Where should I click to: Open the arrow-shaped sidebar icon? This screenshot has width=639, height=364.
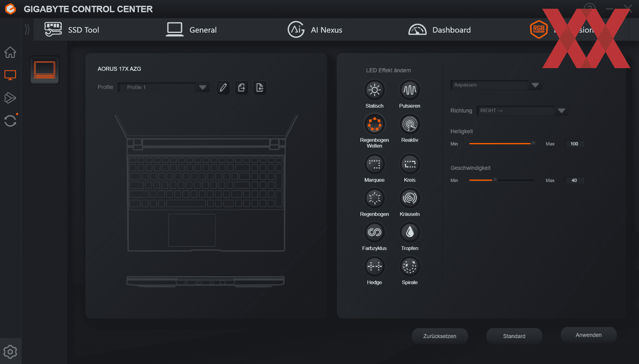(10, 98)
